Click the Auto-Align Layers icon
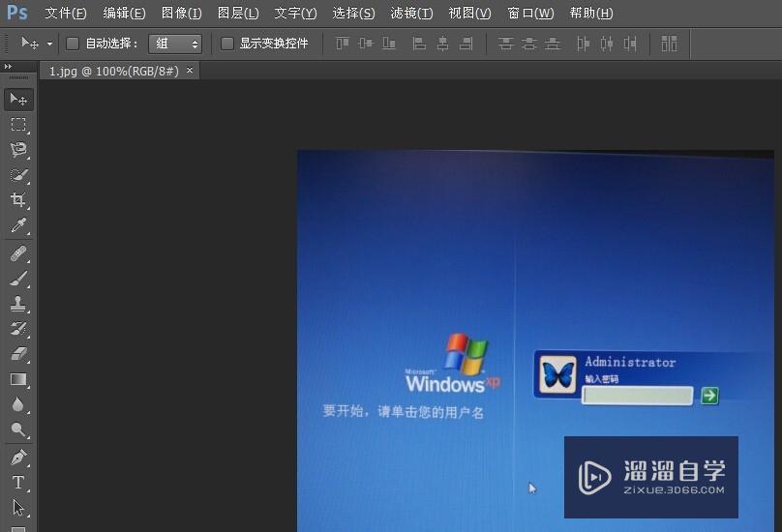Viewport: 782px width, 532px height. tap(670, 44)
